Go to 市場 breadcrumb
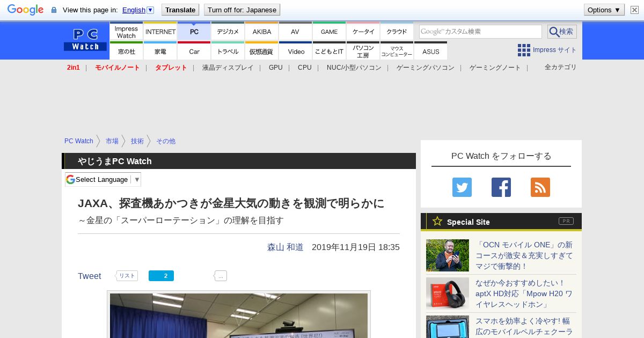The width and height of the screenshot is (644, 338). point(112,141)
